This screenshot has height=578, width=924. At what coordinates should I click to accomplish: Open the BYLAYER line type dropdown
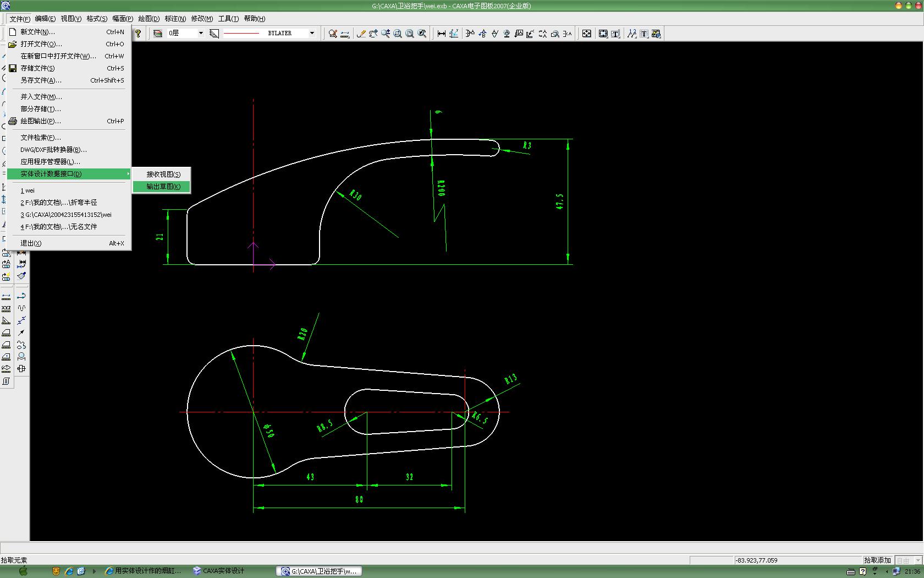[312, 34]
